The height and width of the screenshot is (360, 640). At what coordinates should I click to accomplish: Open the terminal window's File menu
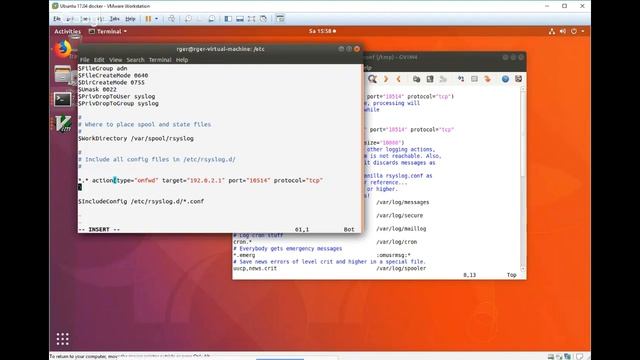point(84,60)
